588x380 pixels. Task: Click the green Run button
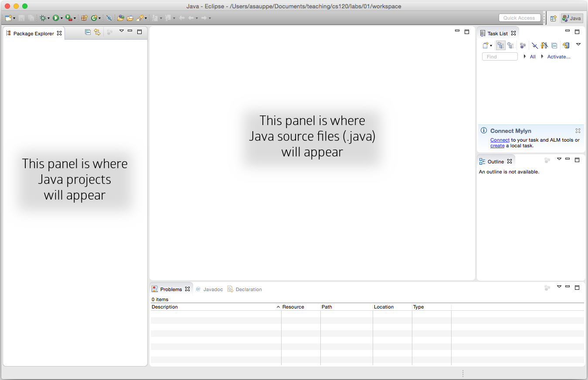pyautogui.click(x=56, y=18)
